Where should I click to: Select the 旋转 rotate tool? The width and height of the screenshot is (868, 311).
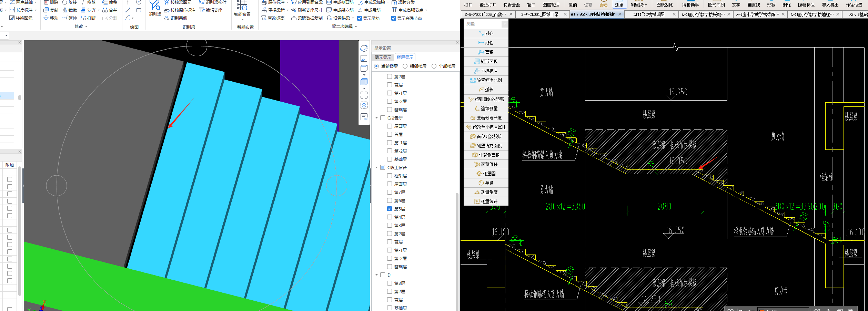(x=70, y=2)
